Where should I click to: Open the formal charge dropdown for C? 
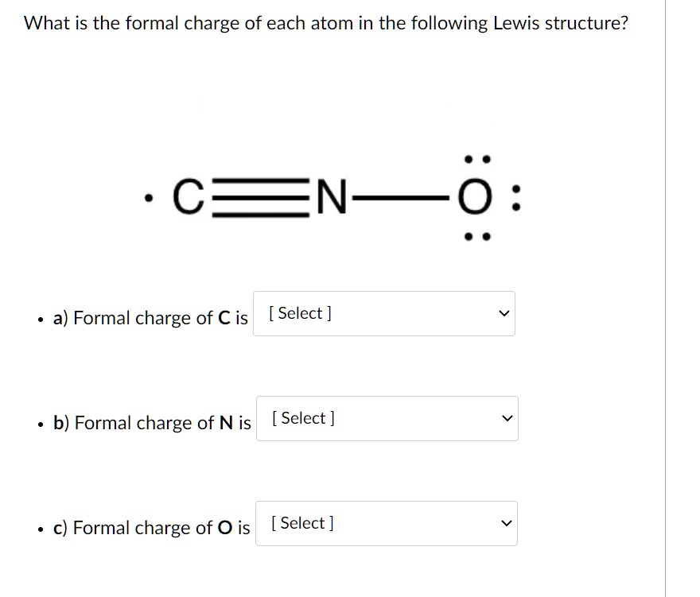[384, 313]
